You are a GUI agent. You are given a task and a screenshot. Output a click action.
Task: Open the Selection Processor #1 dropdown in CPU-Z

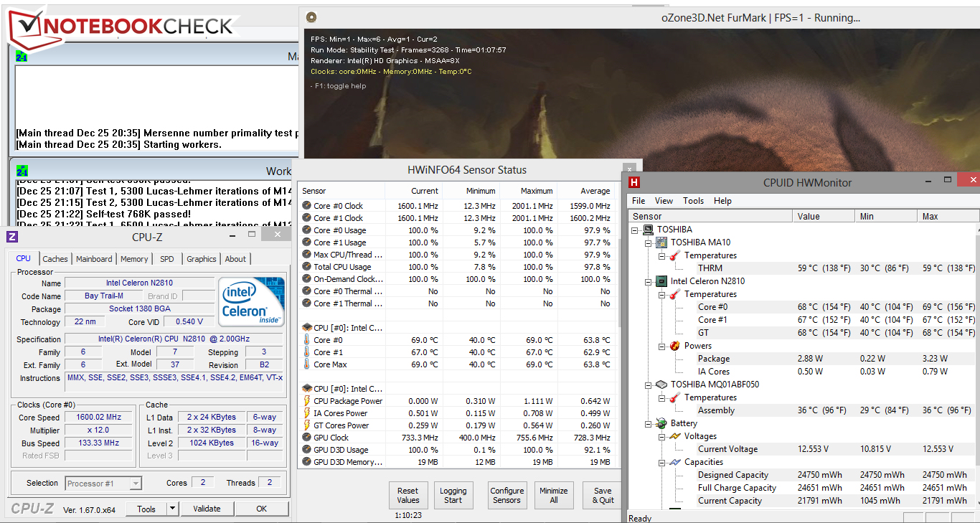click(x=136, y=484)
